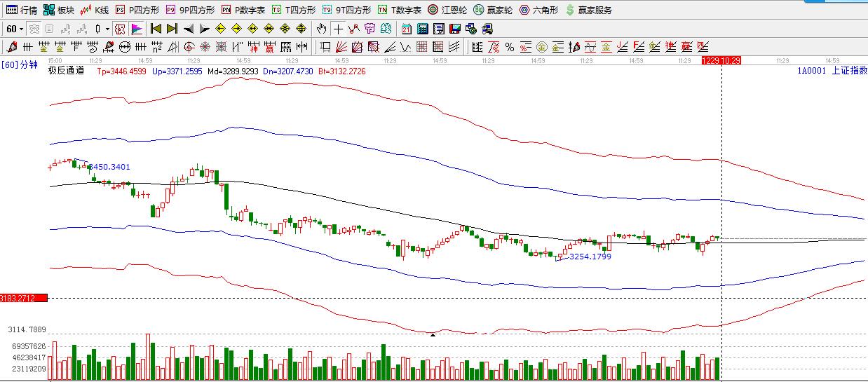Click the 板块 sector button
The height and width of the screenshot is (382, 868).
point(58,10)
